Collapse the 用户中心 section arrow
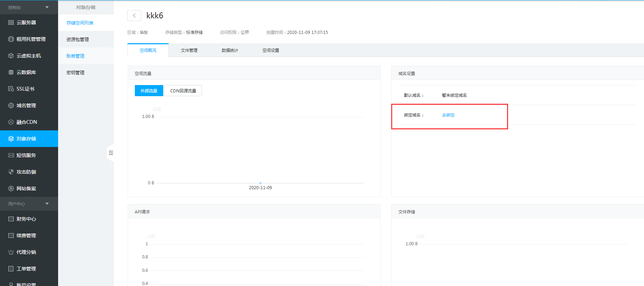 coord(47,204)
